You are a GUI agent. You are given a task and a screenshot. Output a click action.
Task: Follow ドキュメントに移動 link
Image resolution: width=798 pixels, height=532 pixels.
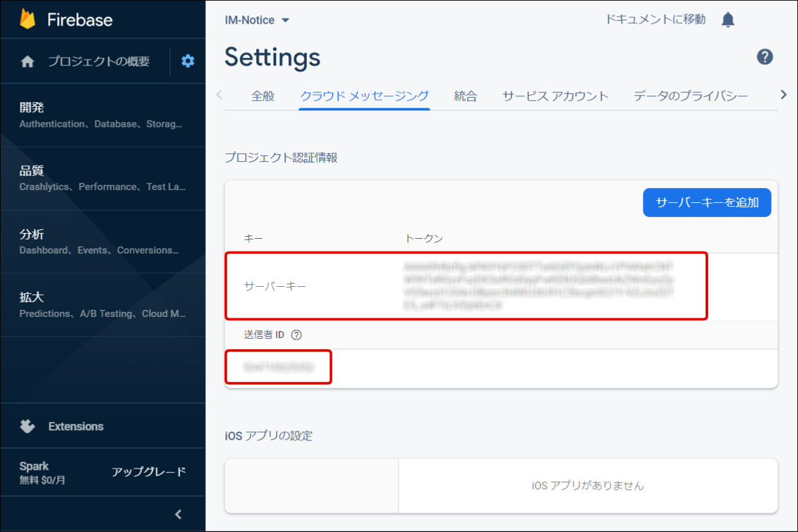point(655,19)
